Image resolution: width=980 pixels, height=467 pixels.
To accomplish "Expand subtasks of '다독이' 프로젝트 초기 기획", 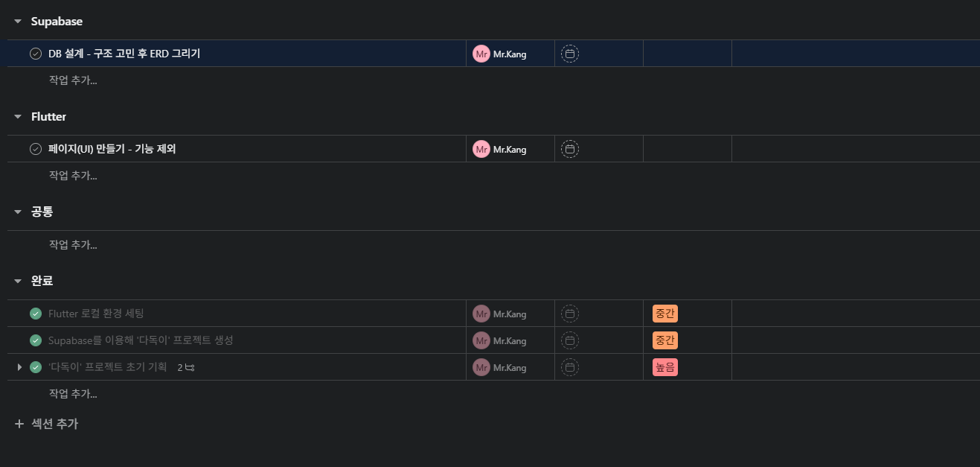I will coord(19,367).
